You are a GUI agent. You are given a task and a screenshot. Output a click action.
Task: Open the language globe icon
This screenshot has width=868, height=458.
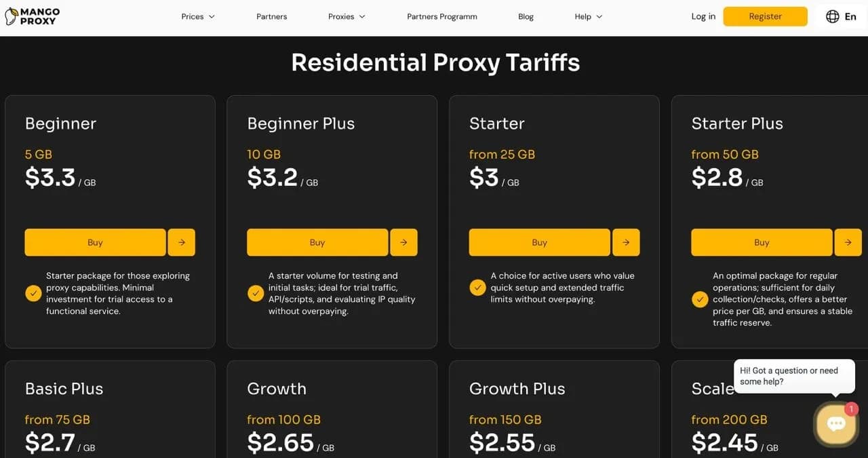coord(832,16)
